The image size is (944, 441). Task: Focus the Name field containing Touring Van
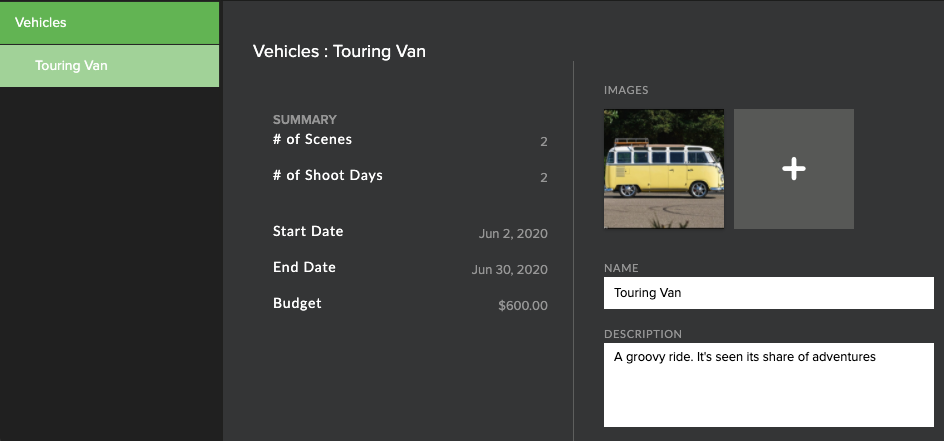[x=769, y=293]
